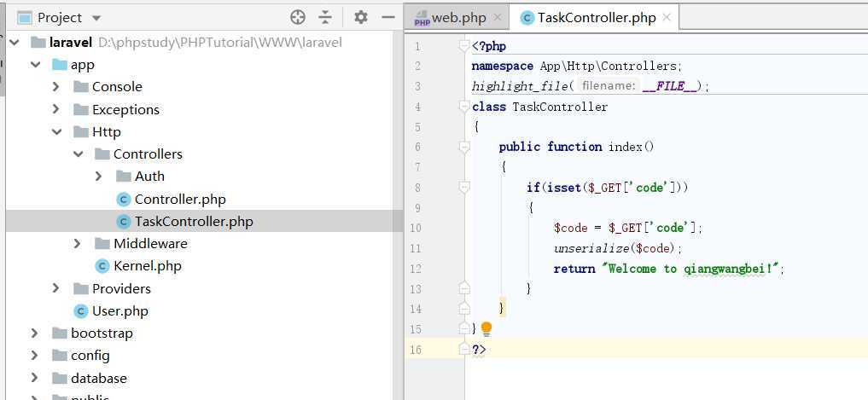Switch to the web.php tab
Screen dimensions: 868x400
pyautogui.click(x=458, y=18)
